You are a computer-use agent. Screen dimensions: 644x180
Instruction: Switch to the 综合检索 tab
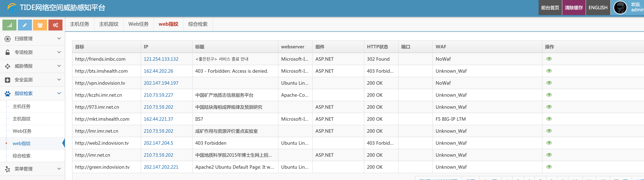coord(198,24)
